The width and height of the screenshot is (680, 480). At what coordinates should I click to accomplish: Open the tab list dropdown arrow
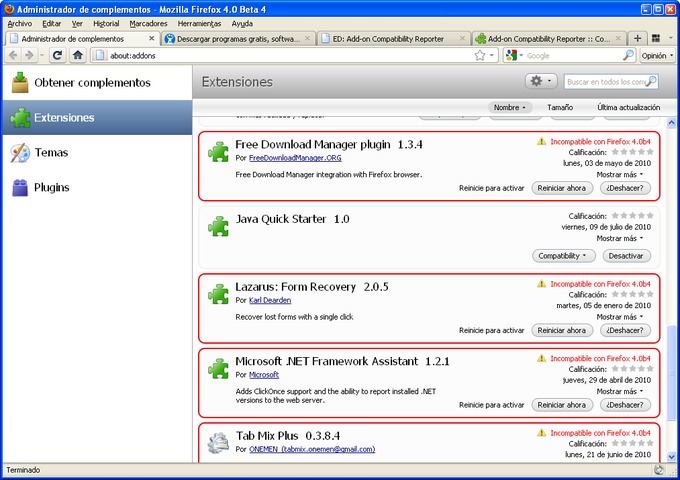[x=670, y=39]
